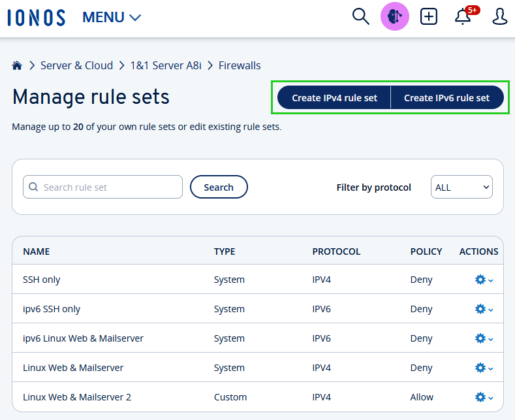The width and height of the screenshot is (515, 420).
Task: Open gear actions for ipv6 SSH only
Action: click(x=483, y=309)
